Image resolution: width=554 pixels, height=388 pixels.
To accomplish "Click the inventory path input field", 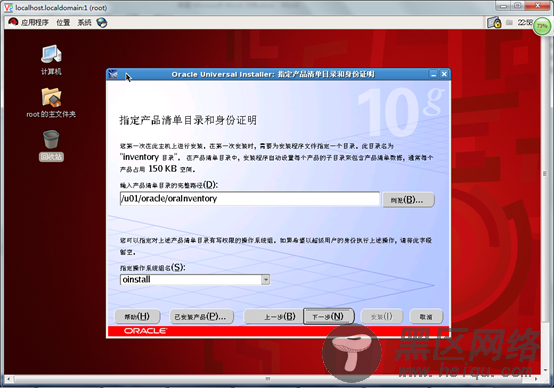I will [x=250, y=199].
